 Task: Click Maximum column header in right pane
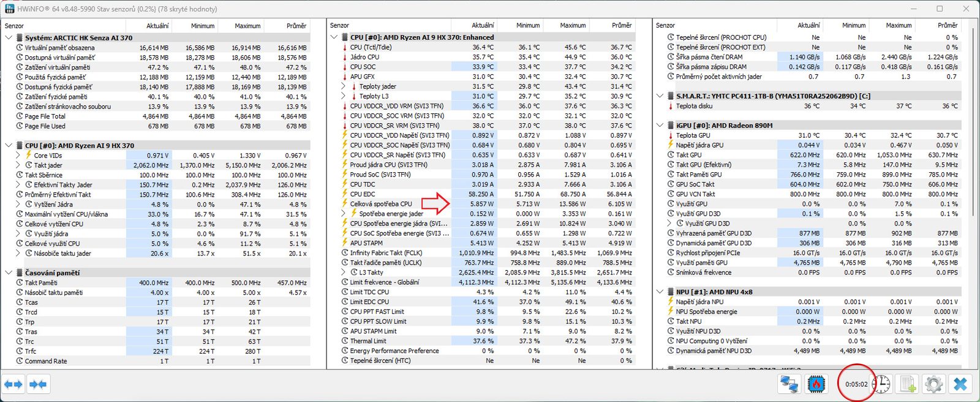pyautogui.click(x=891, y=25)
